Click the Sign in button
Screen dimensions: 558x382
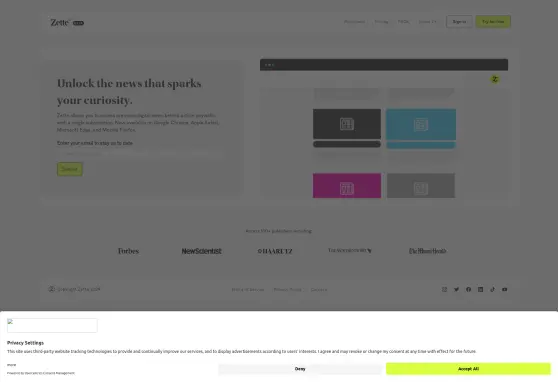pyautogui.click(x=459, y=22)
